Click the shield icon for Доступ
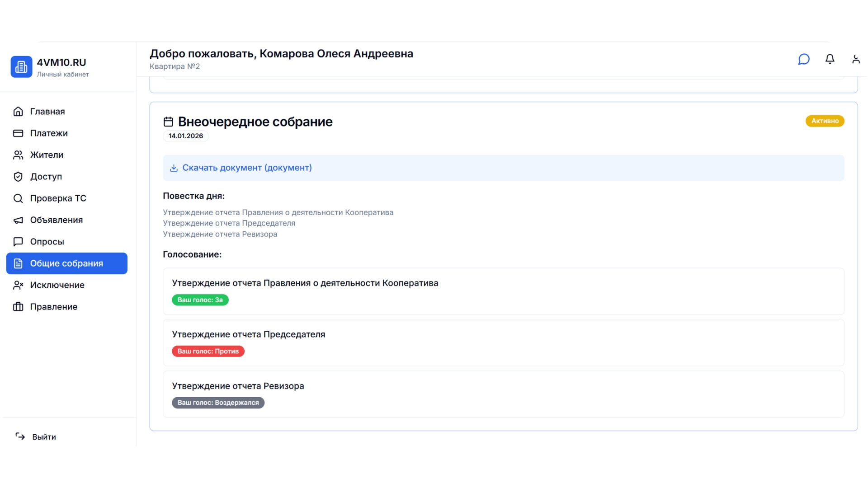This screenshot has width=868, height=488. (18, 177)
